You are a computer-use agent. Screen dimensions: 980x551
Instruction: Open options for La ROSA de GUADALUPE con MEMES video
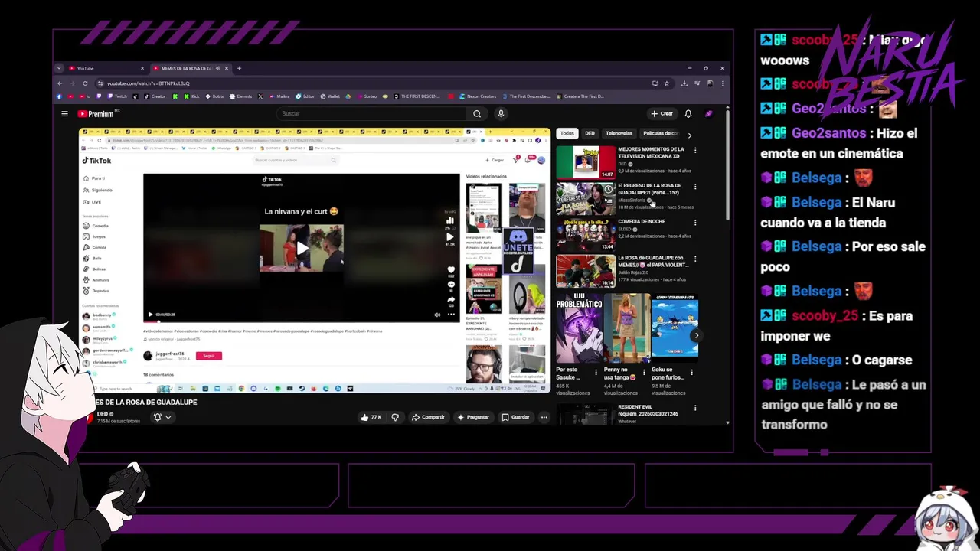695,259
